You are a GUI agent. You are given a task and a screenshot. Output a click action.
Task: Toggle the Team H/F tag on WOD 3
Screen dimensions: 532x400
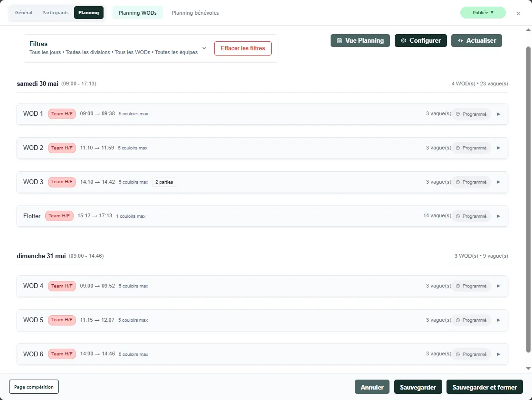[x=62, y=182]
